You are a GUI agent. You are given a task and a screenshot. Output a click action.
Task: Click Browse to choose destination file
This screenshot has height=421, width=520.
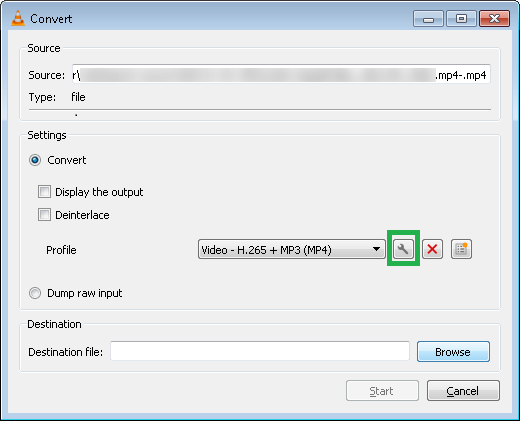453,351
